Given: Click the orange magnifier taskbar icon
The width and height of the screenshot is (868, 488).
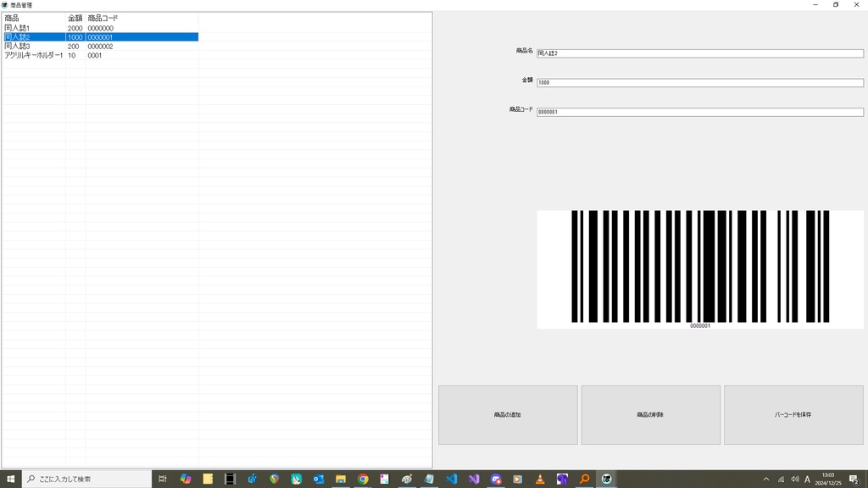Looking at the screenshot, I should click(584, 480).
